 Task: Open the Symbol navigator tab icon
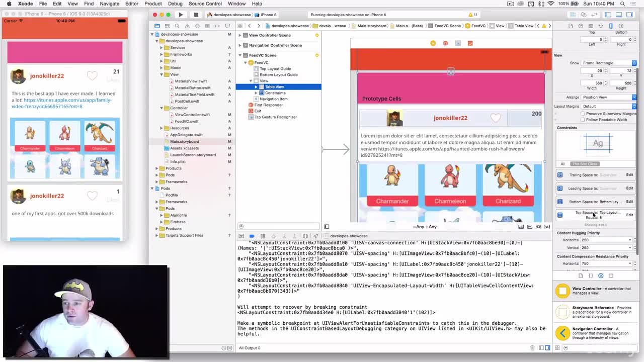167,26
